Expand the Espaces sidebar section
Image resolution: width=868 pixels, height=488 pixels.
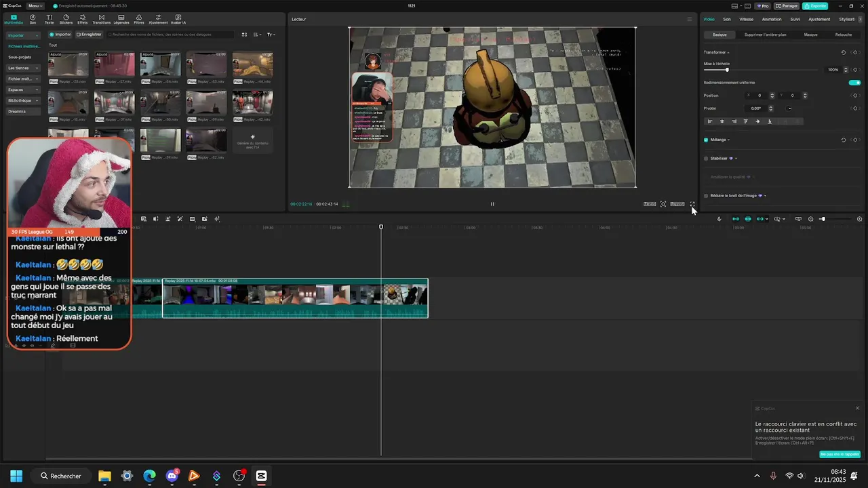pyautogui.click(x=23, y=89)
